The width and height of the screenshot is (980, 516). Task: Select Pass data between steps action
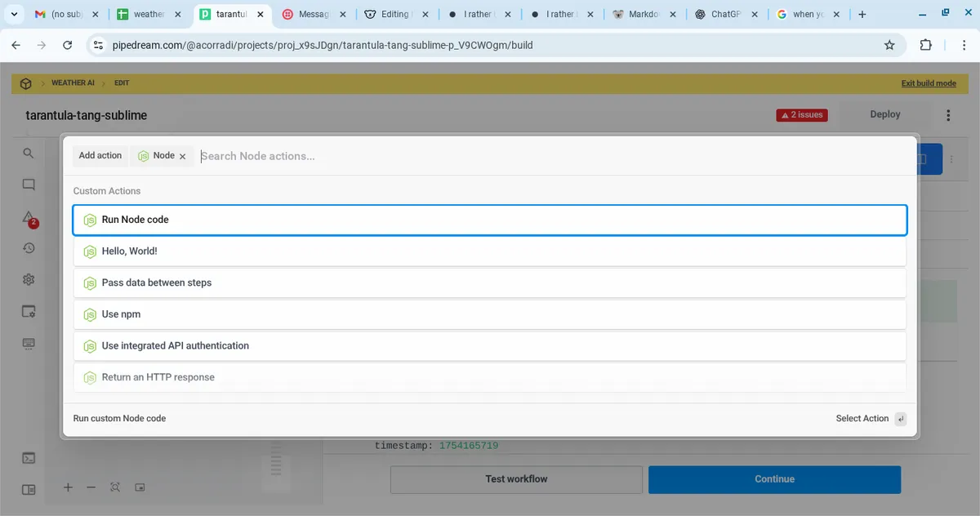(x=490, y=282)
